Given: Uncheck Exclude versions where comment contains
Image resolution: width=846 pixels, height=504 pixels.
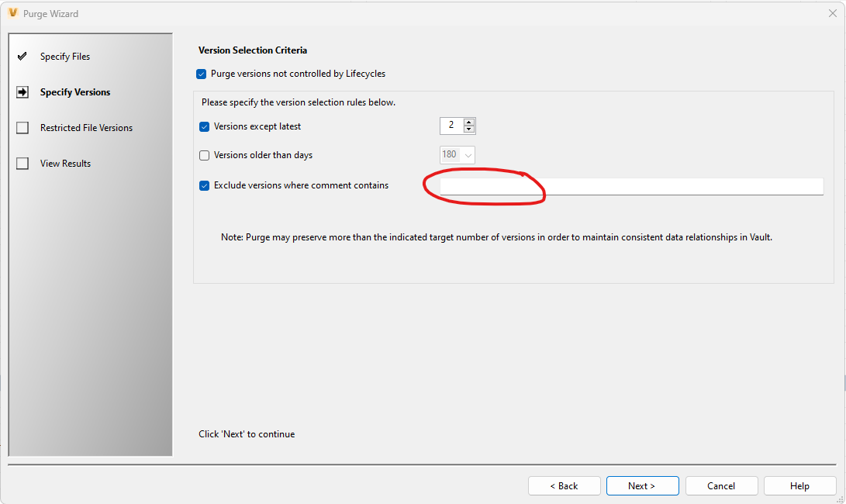Looking at the screenshot, I should (x=204, y=185).
